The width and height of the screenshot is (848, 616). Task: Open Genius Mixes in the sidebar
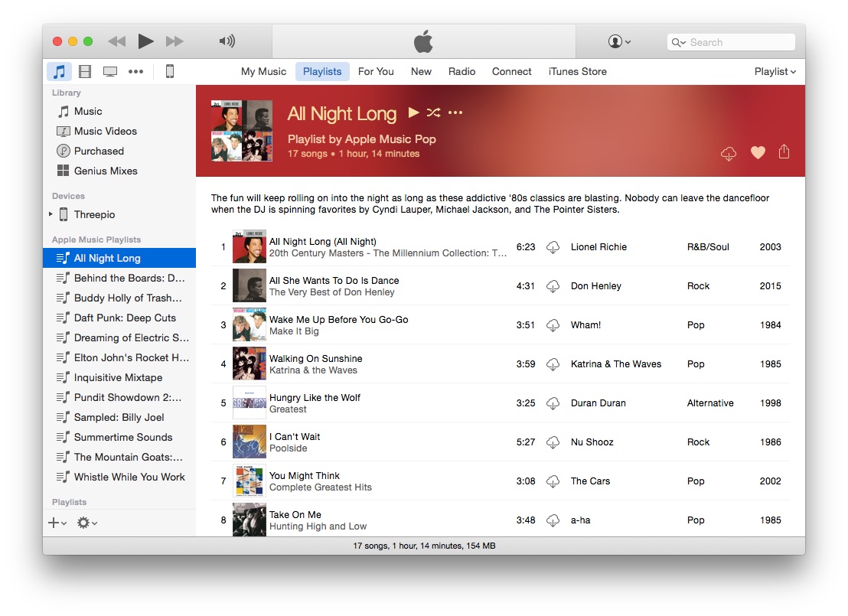tap(119, 171)
